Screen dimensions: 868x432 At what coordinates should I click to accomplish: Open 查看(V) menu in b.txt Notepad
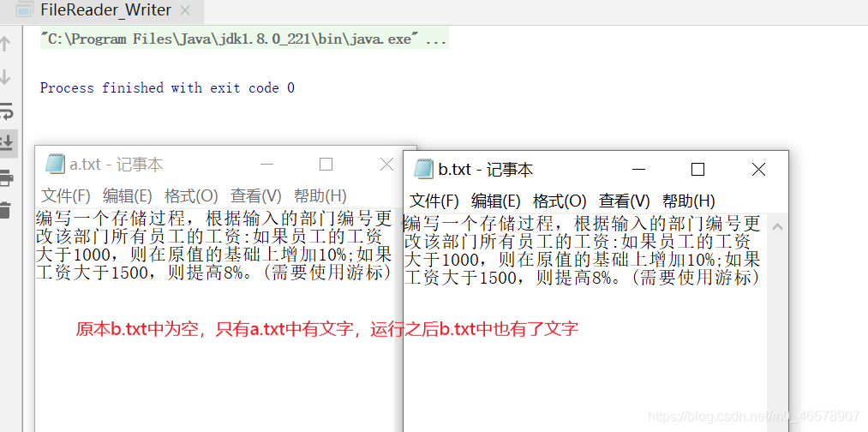tap(625, 201)
